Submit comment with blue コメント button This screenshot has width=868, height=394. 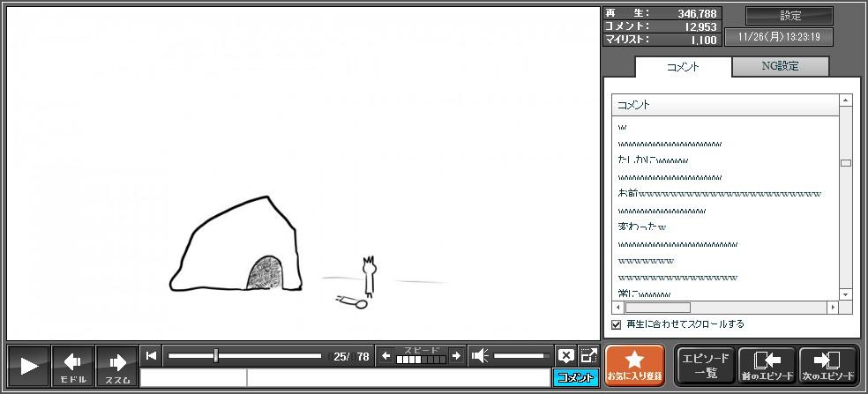[575, 378]
